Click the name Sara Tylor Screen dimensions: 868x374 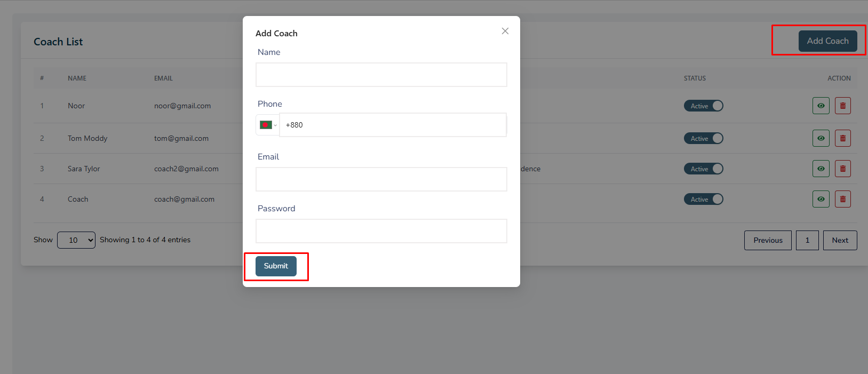[84, 169]
